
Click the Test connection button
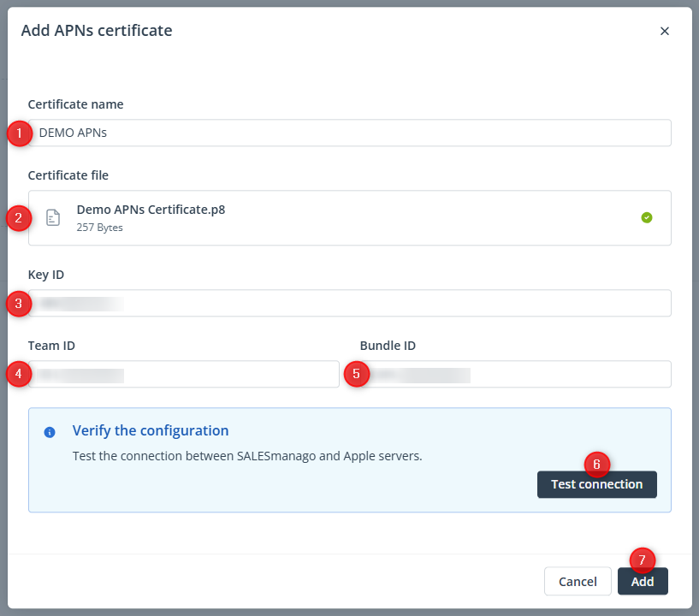596,484
